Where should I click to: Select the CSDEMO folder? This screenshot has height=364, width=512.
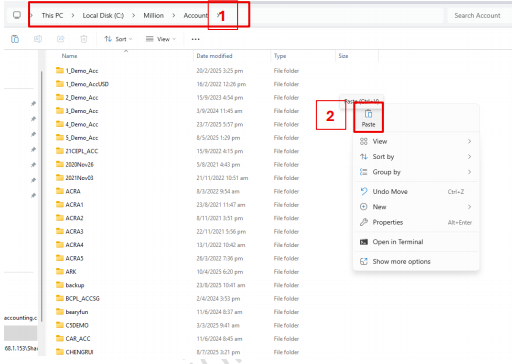pos(77,325)
